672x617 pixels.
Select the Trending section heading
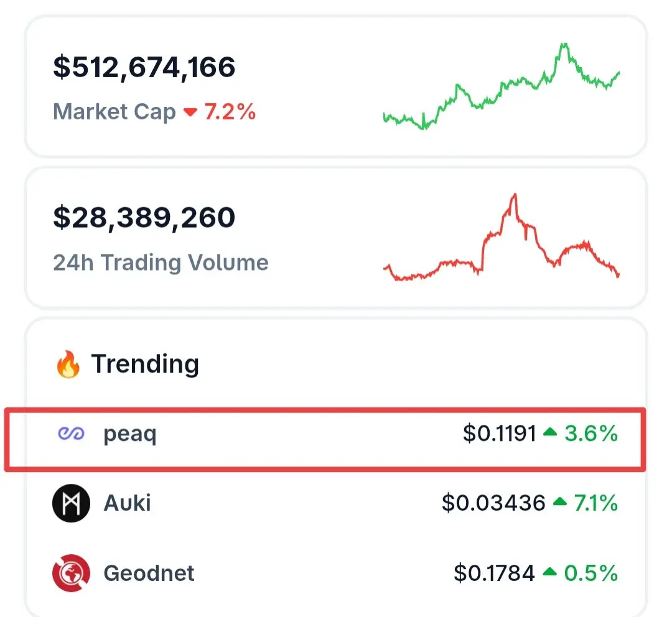[145, 364]
